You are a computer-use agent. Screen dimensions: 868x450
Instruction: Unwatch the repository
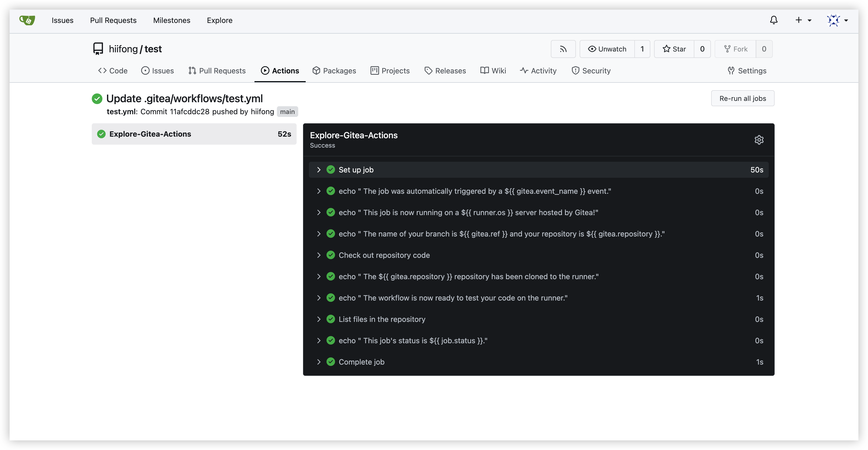click(x=607, y=49)
